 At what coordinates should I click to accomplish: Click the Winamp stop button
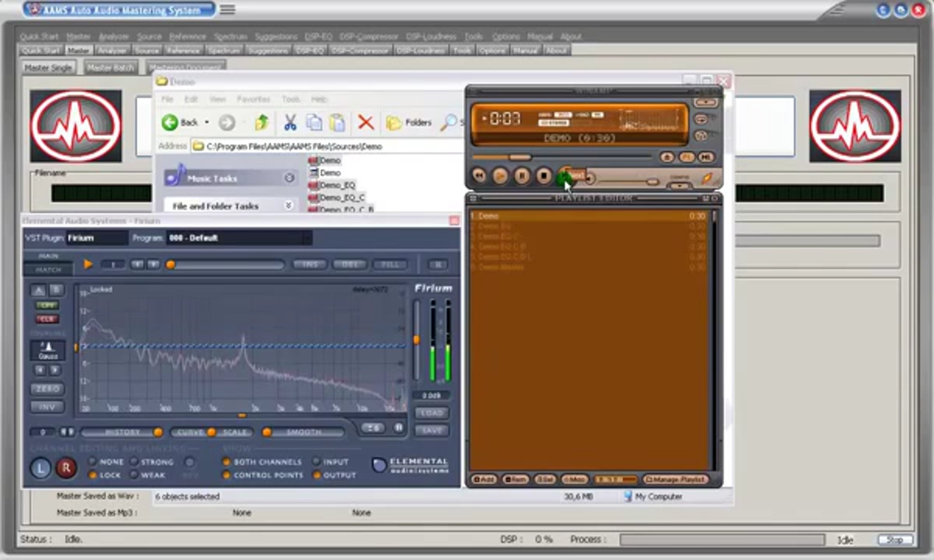click(x=544, y=177)
